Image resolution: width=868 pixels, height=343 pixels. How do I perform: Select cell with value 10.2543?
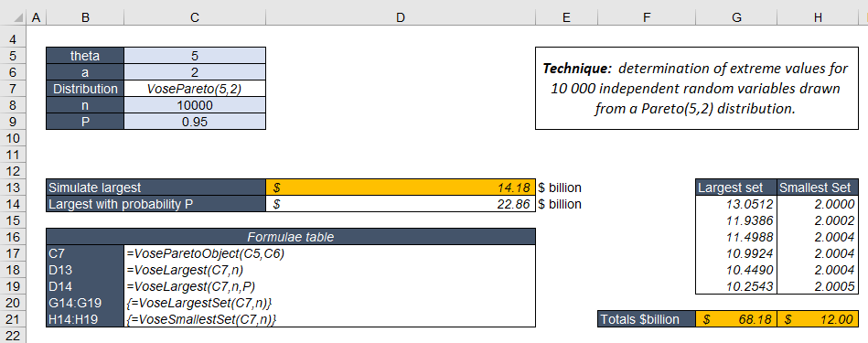[736, 286]
